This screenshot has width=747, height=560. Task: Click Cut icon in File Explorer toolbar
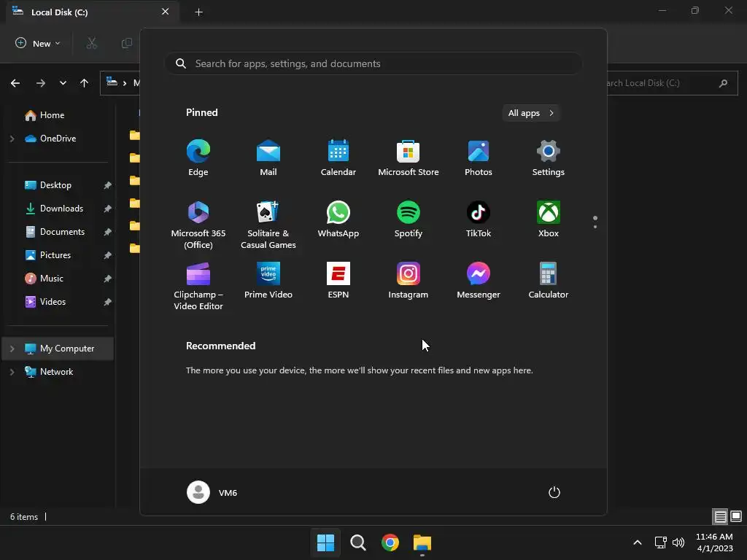[91, 43]
